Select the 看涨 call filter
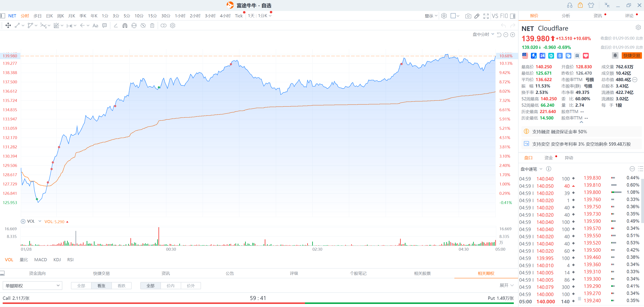The image size is (644, 307). pos(101,286)
